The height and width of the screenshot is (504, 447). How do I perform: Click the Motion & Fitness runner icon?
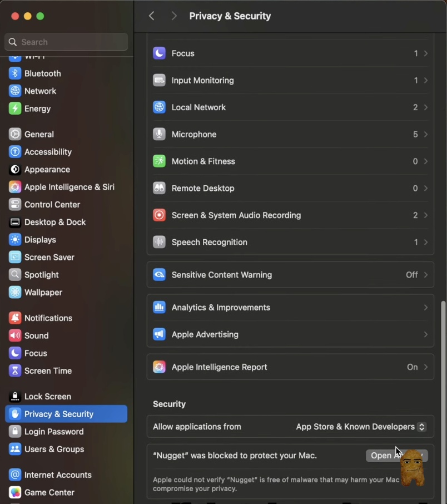[159, 161]
